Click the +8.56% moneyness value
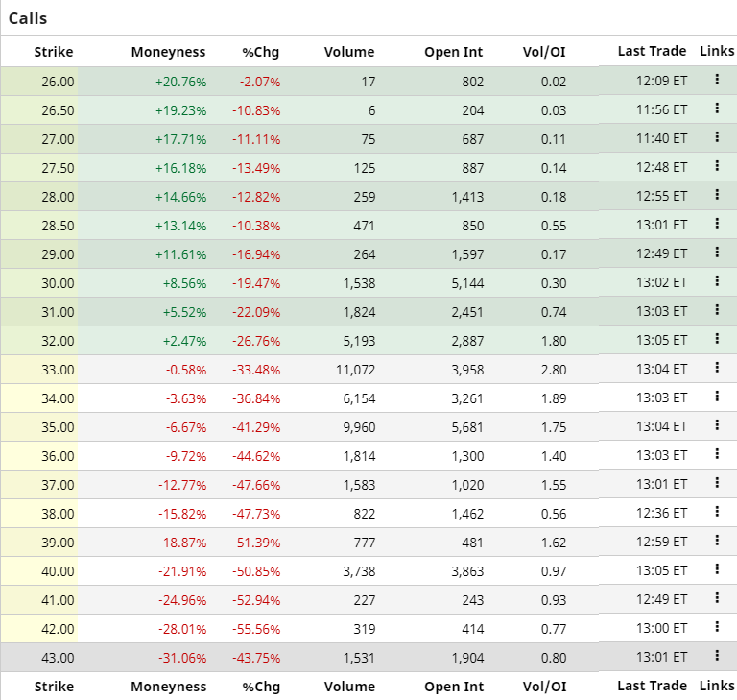 (184, 283)
